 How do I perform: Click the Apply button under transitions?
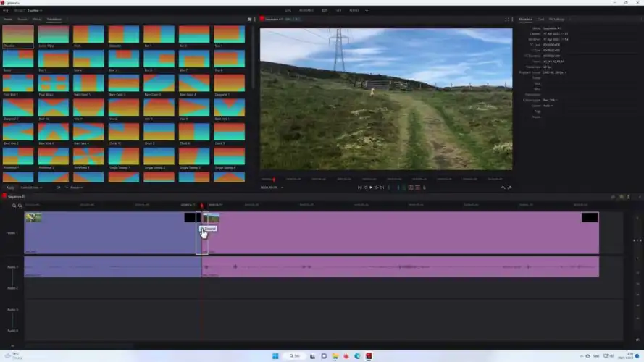[10, 188]
